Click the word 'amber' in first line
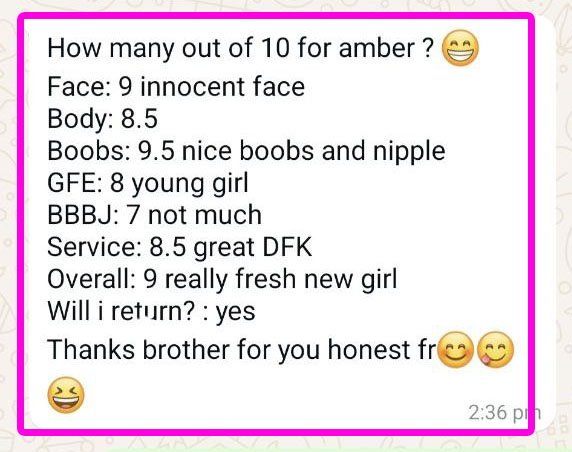This screenshot has width=572, height=452. tap(377, 48)
